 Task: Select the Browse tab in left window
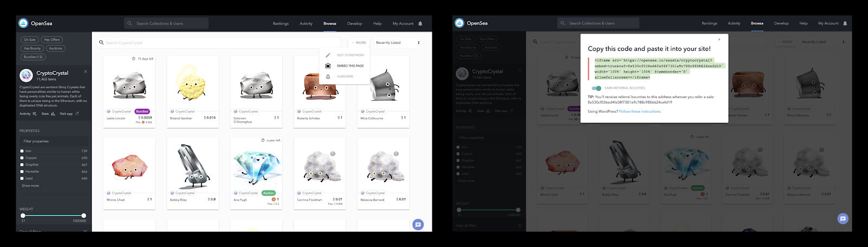point(330,23)
